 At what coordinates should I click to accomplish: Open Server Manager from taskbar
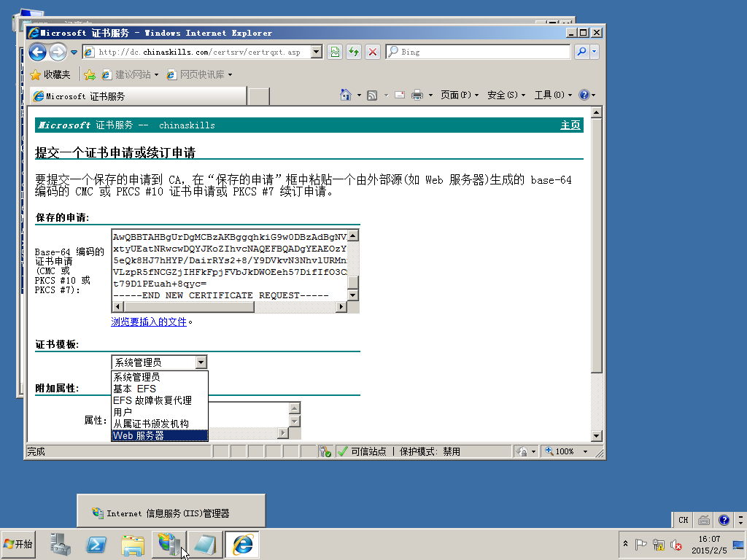pyautogui.click(x=60, y=544)
